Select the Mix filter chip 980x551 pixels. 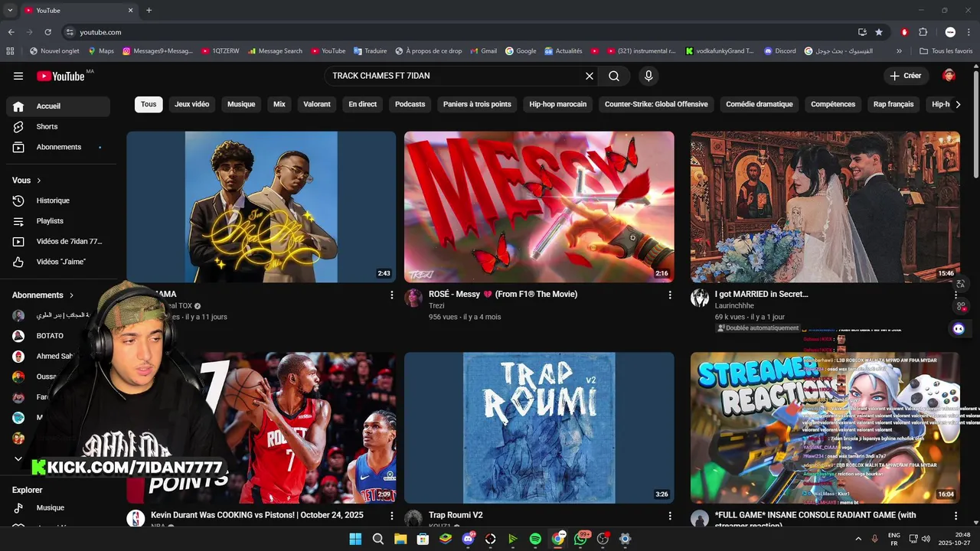[279, 104]
